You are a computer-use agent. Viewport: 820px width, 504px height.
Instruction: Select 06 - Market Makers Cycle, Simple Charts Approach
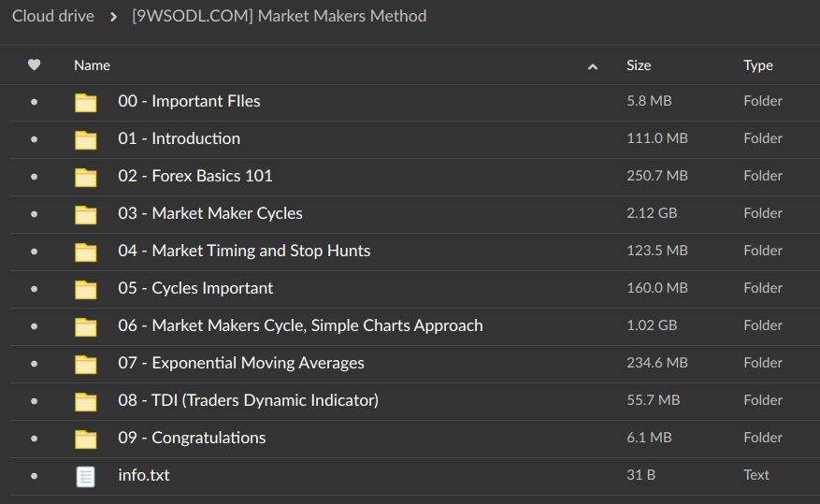point(300,325)
